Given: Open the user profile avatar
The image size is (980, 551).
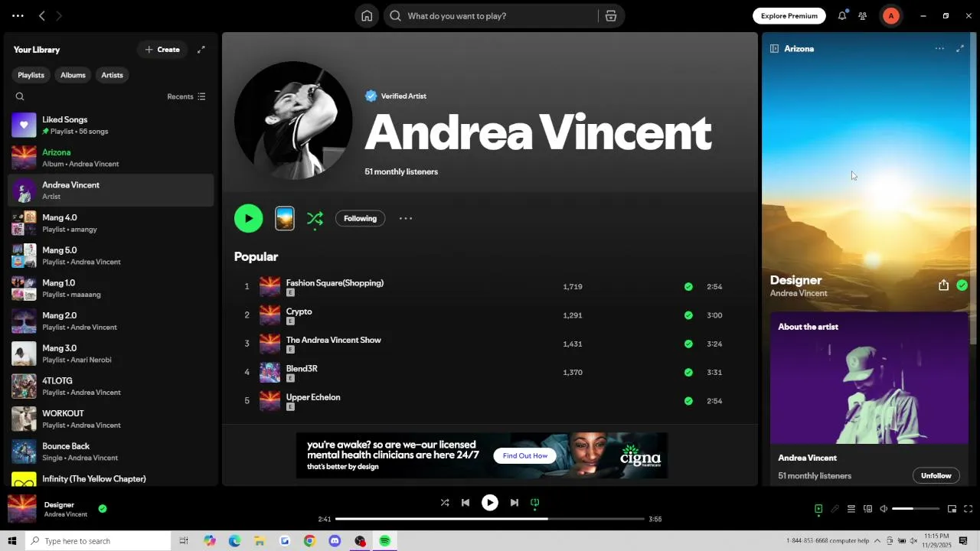Looking at the screenshot, I should [x=890, y=16].
